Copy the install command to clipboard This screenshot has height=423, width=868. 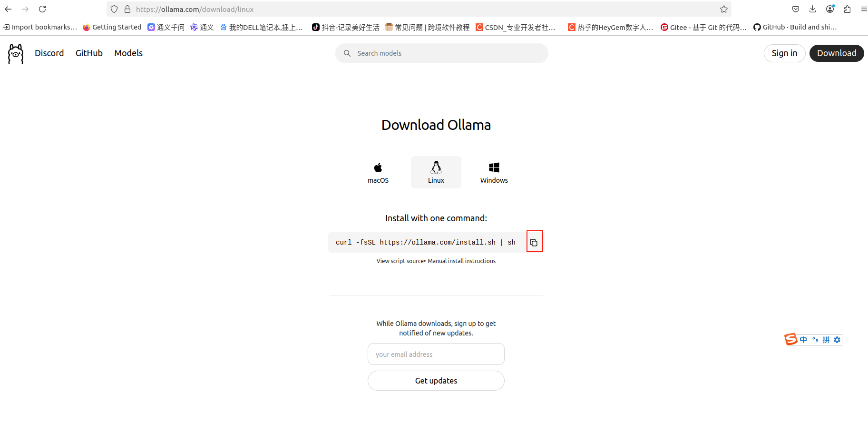[x=534, y=242]
